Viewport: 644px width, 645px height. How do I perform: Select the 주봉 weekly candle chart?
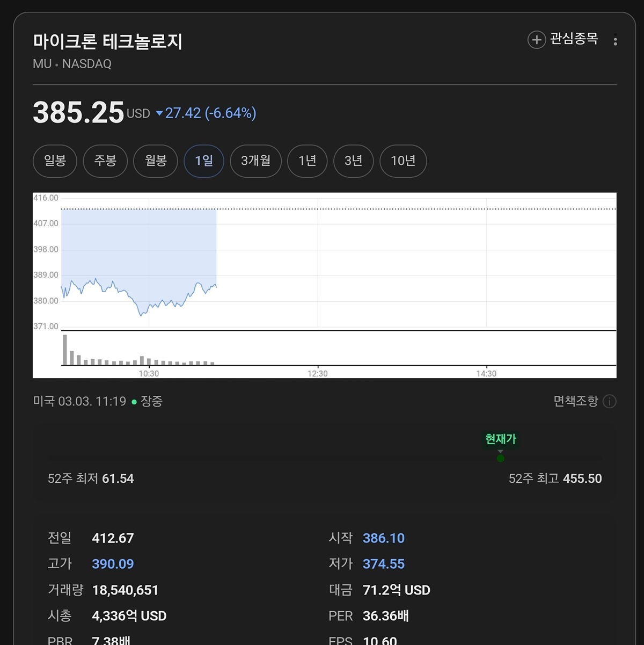105,161
